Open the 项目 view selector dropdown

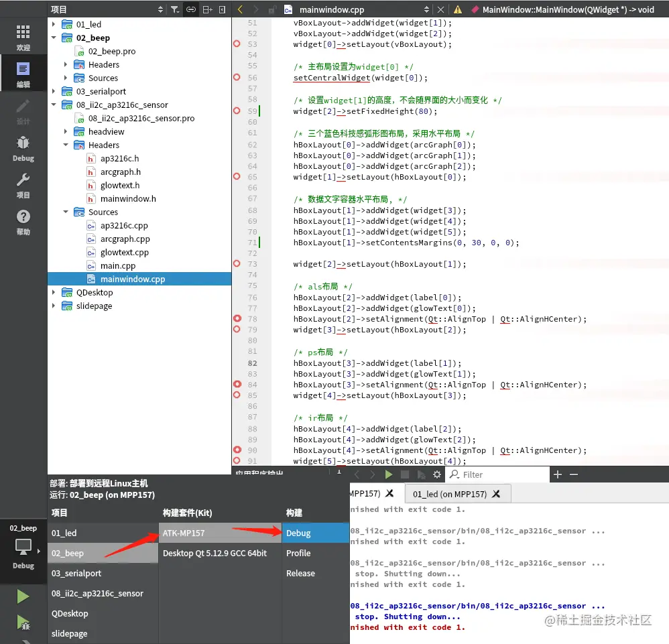coord(107,9)
